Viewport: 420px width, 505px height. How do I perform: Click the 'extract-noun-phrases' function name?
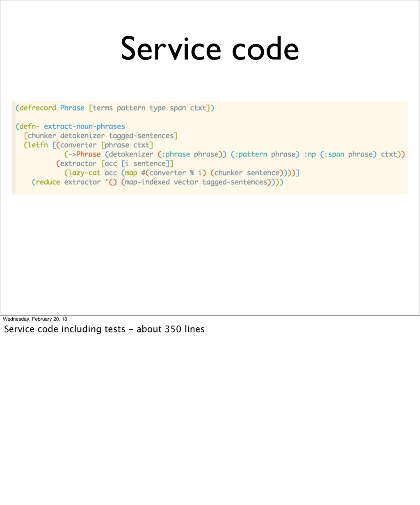(84, 126)
